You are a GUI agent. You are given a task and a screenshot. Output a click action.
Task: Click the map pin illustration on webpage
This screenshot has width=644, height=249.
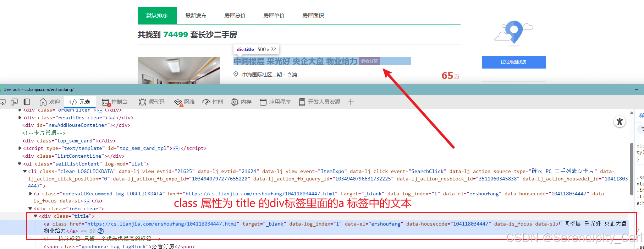(x=513, y=33)
